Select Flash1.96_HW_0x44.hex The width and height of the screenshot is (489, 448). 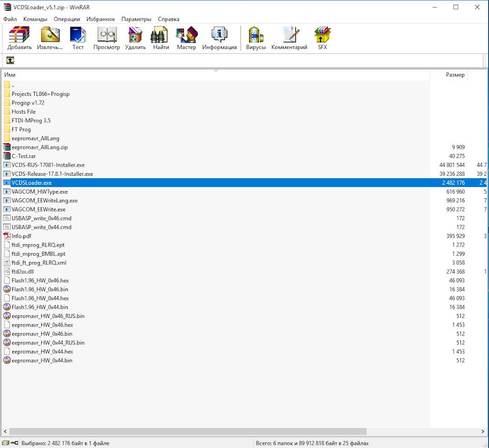40,298
